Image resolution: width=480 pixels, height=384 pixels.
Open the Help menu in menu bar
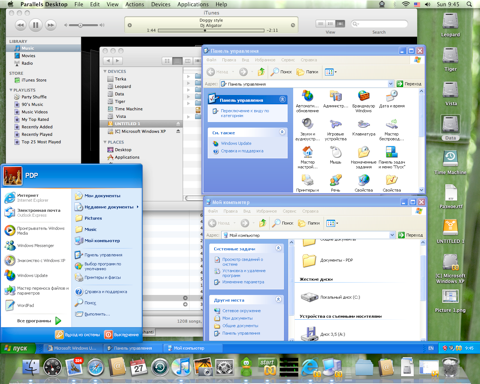221,4
